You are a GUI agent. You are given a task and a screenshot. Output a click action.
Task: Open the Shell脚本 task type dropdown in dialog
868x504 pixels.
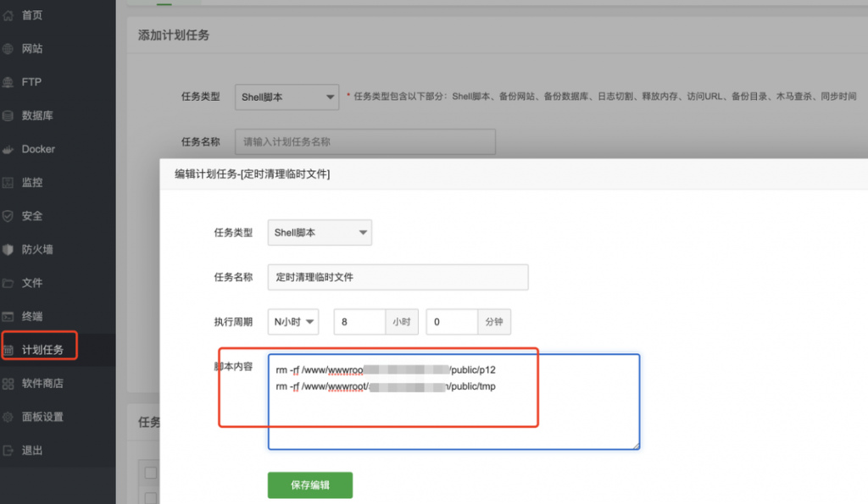coord(319,232)
